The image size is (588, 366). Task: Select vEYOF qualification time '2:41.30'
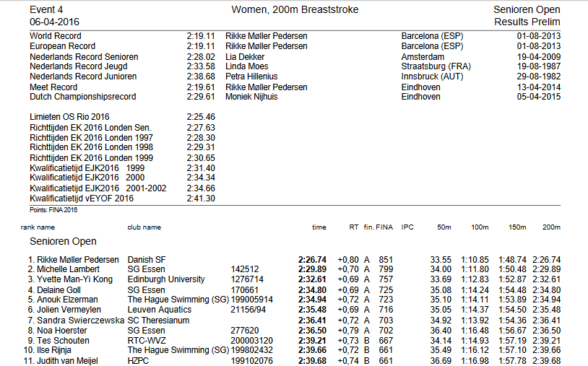coord(201,199)
